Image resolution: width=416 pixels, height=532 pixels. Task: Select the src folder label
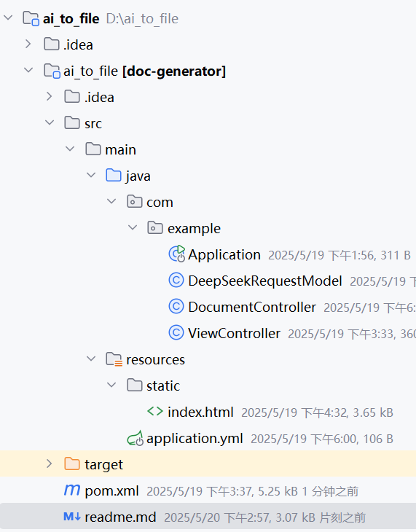pos(93,124)
